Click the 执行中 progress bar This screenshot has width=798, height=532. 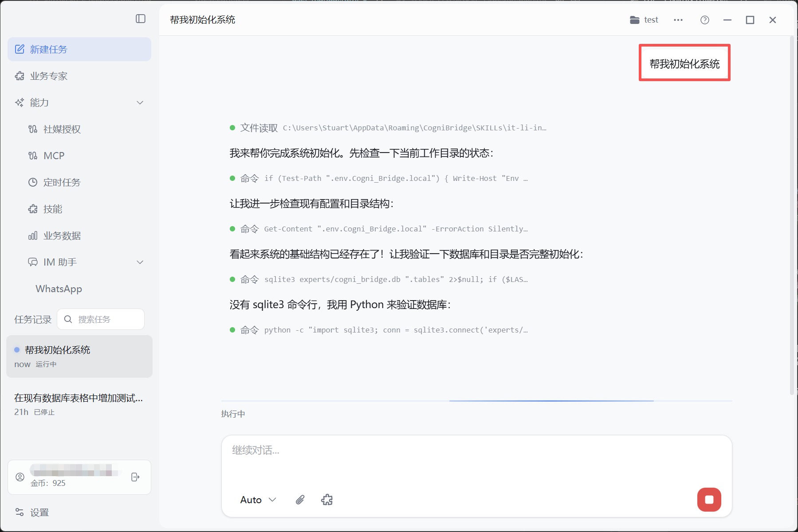[476, 401]
